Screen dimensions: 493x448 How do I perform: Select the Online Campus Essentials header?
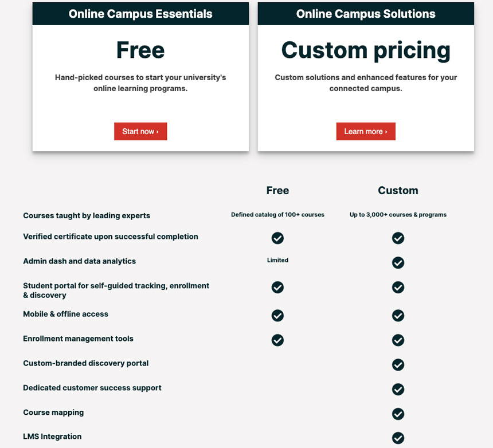coord(140,14)
